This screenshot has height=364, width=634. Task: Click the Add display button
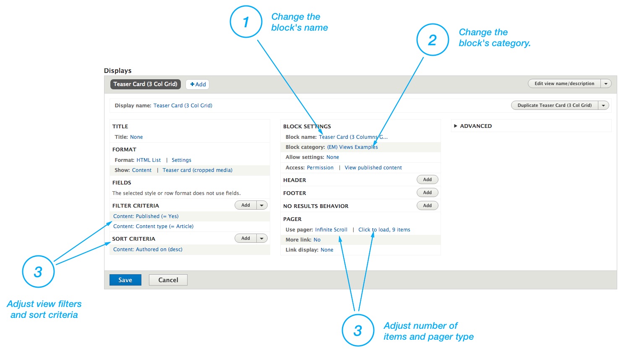[x=198, y=84]
